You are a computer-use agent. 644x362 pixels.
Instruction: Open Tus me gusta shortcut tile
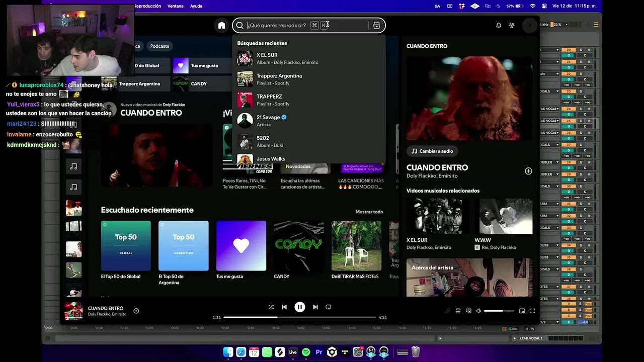202,65
